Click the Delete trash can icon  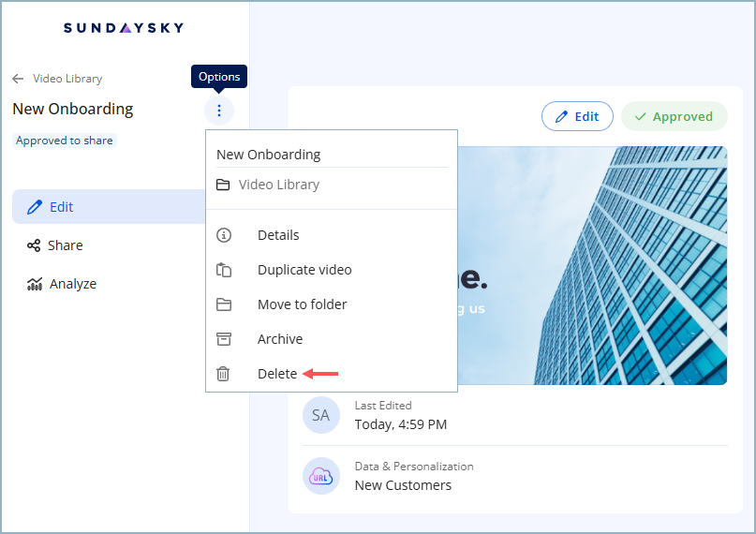pyautogui.click(x=223, y=374)
